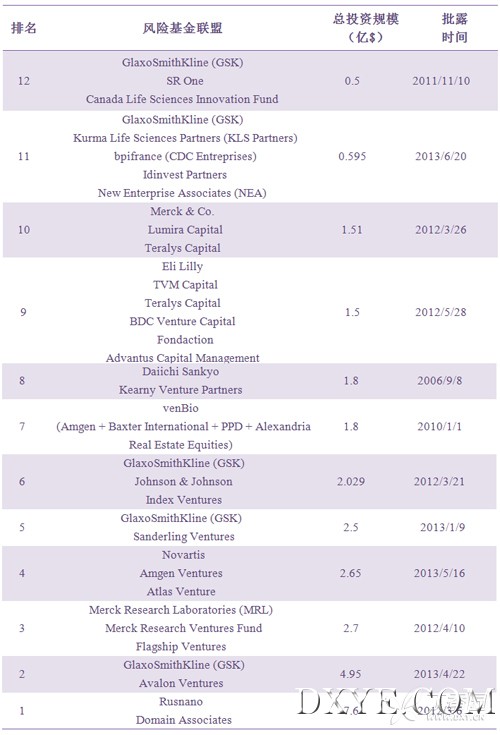Click the Avalon Ventures entry
Viewport: 500px width, 735px height.
coord(181,683)
